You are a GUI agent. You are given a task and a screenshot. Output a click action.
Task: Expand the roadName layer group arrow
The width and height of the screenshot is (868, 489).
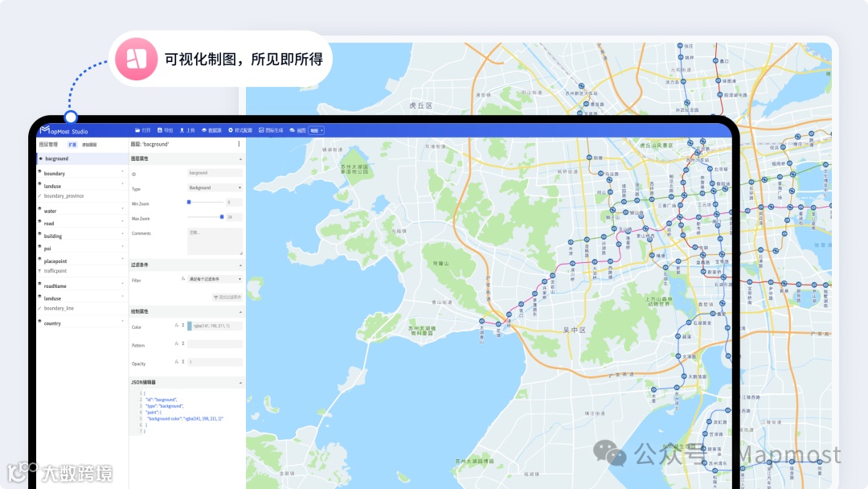123,284
